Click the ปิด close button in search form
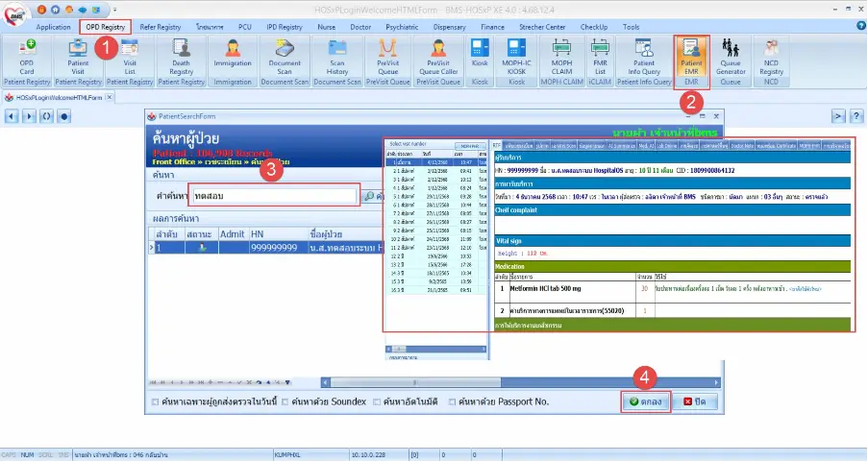The height and width of the screenshot is (462, 868). coord(695,401)
